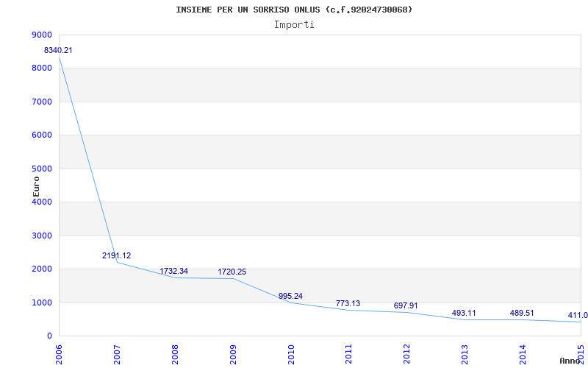Click the 2010 x-axis year label
Viewport: 588px width, 368px height.
click(290, 355)
